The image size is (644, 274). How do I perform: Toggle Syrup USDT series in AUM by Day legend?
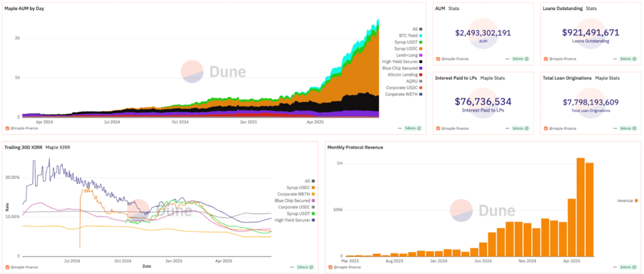tap(409, 42)
